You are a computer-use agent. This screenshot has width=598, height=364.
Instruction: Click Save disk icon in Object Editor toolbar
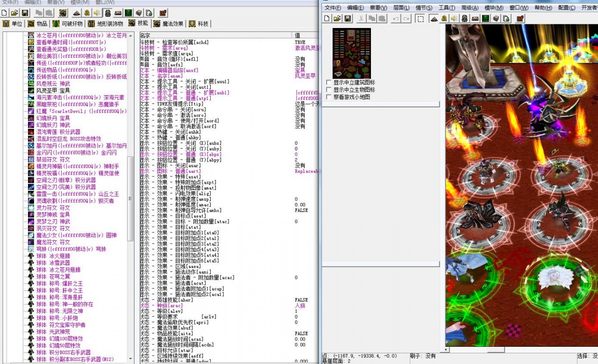[25, 13]
